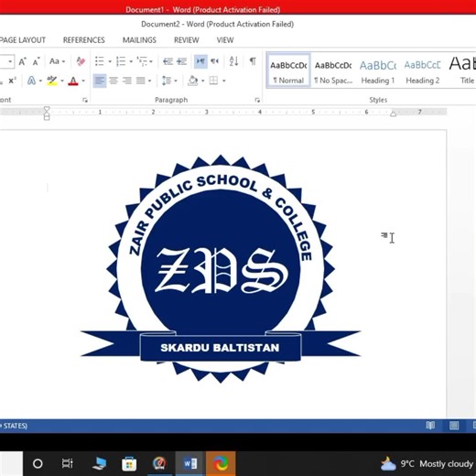Apply the Title style

(x=462, y=71)
